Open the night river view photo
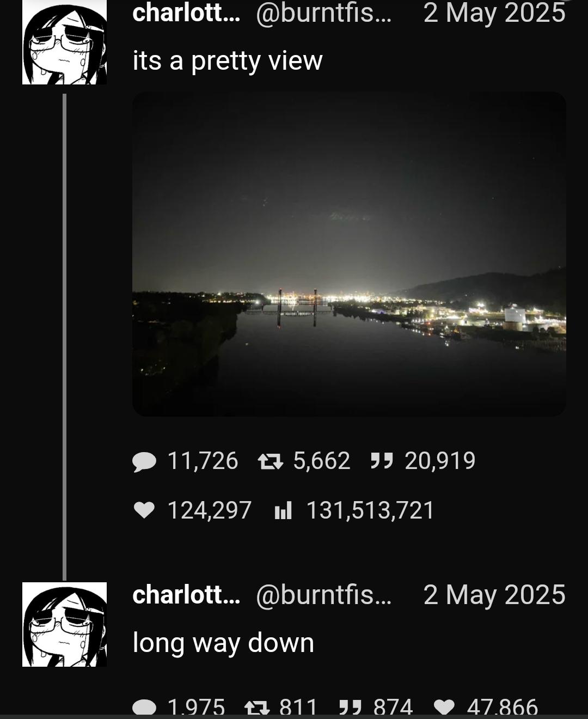The height and width of the screenshot is (719, 588). point(349,254)
